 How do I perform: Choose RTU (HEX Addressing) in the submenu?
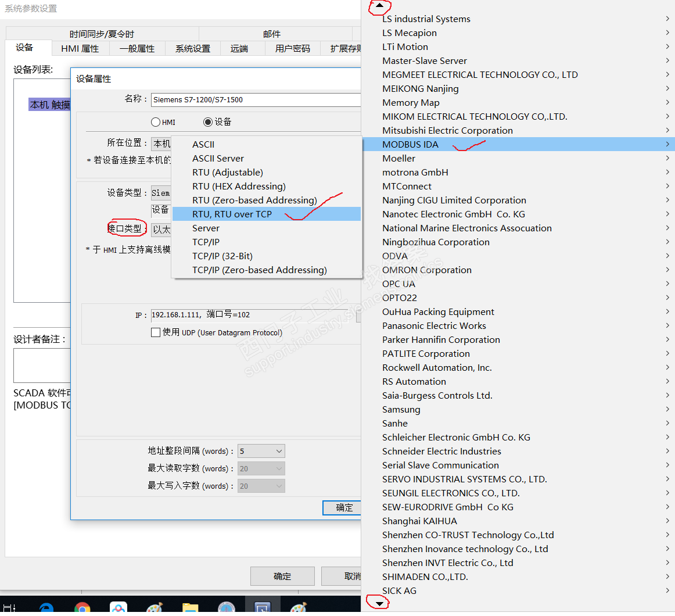tap(267, 186)
